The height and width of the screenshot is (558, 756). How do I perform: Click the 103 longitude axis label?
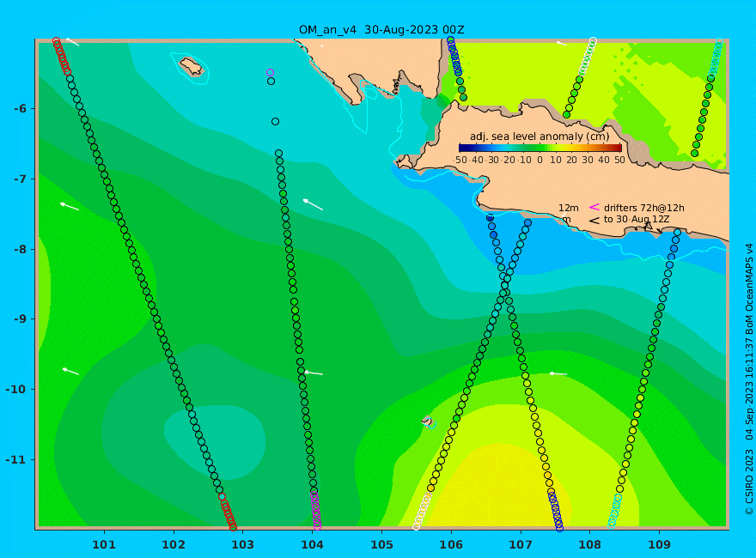point(242,545)
